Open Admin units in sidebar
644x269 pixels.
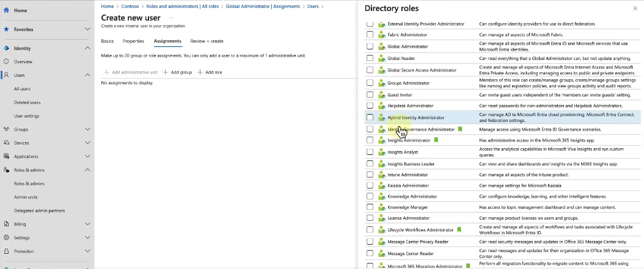(26, 197)
